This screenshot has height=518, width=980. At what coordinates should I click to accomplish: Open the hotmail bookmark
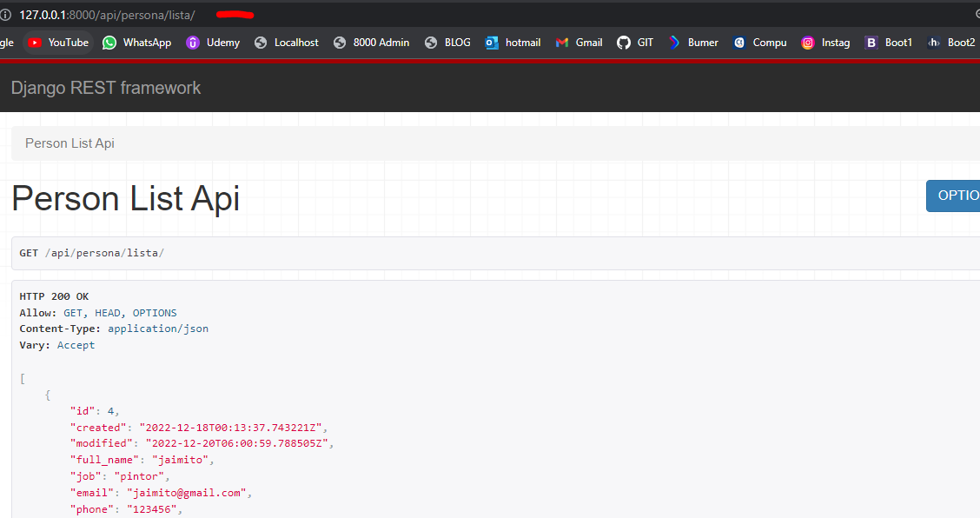513,43
